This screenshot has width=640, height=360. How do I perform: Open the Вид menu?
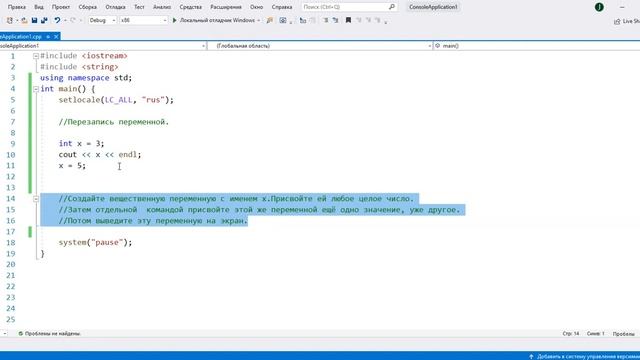coord(39,7)
